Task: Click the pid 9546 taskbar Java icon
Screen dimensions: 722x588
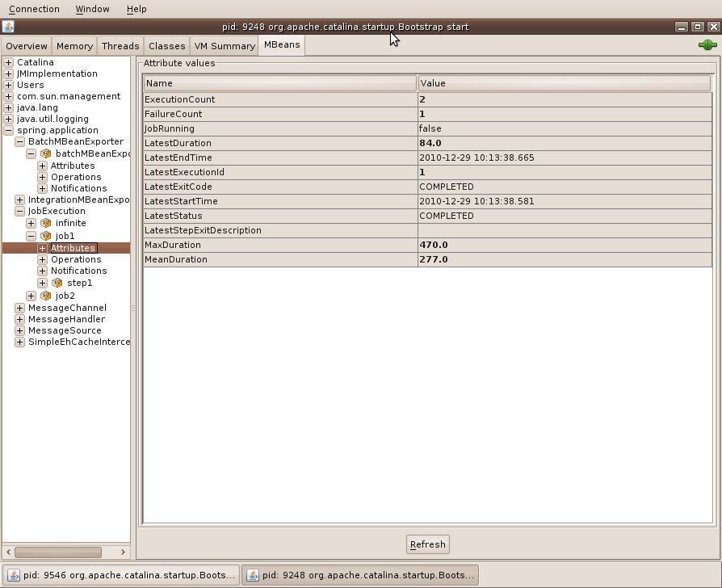Action: point(15,574)
